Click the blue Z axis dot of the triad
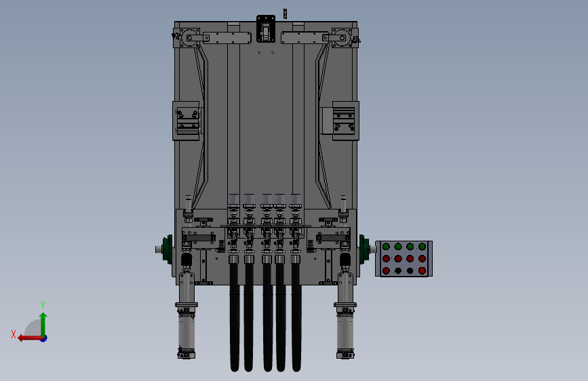 [x=44, y=338]
